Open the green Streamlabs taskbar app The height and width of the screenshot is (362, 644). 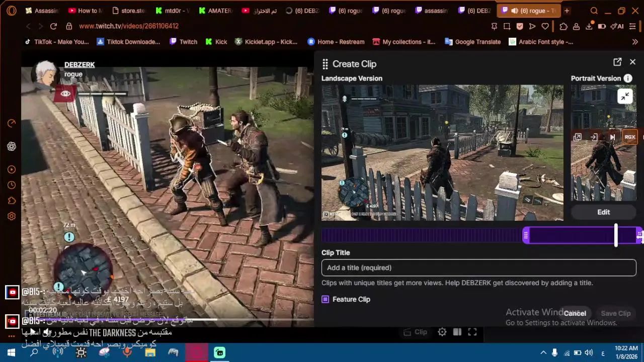(x=219, y=353)
